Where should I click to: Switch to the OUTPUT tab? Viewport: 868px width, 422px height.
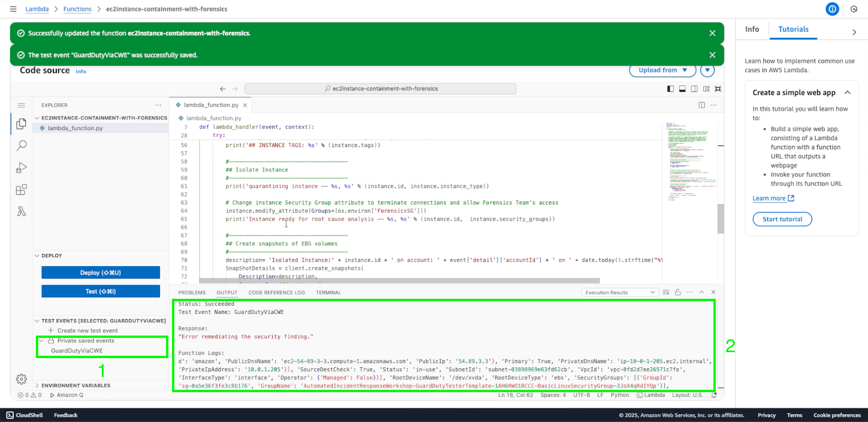pos(227,292)
